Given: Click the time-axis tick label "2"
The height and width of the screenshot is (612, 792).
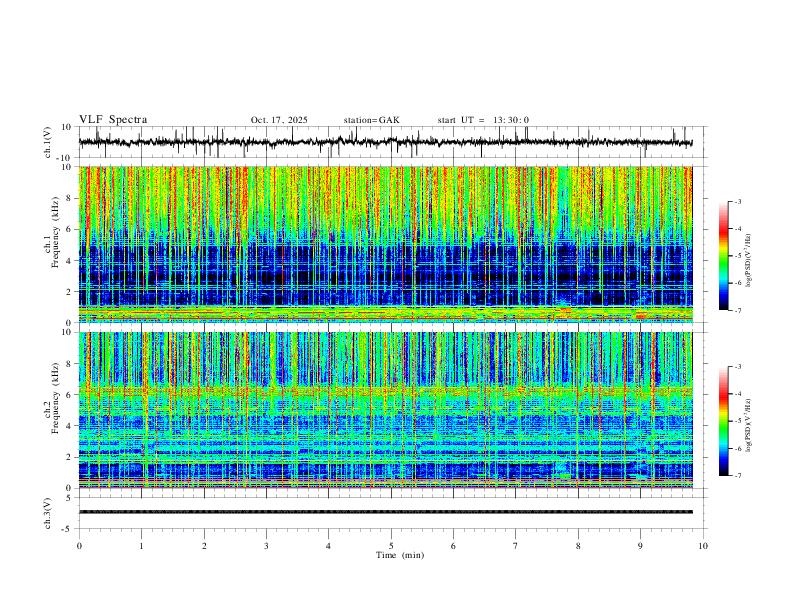Looking at the screenshot, I should click(204, 546).
